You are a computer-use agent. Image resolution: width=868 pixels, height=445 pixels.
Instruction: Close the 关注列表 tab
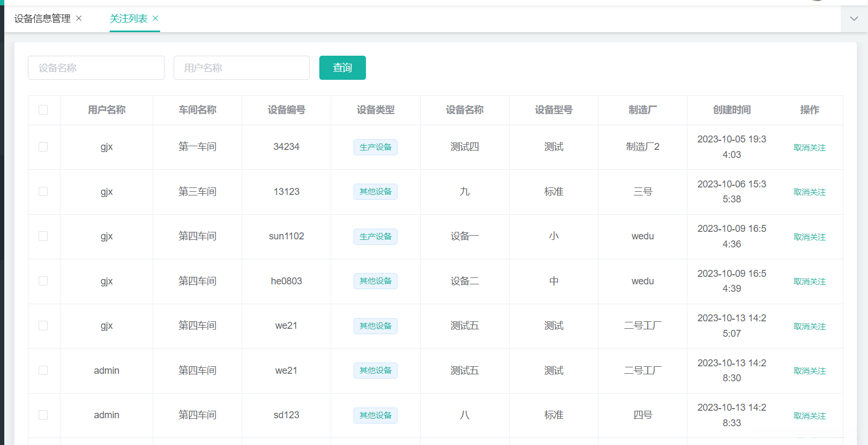[x=155, y=18]
